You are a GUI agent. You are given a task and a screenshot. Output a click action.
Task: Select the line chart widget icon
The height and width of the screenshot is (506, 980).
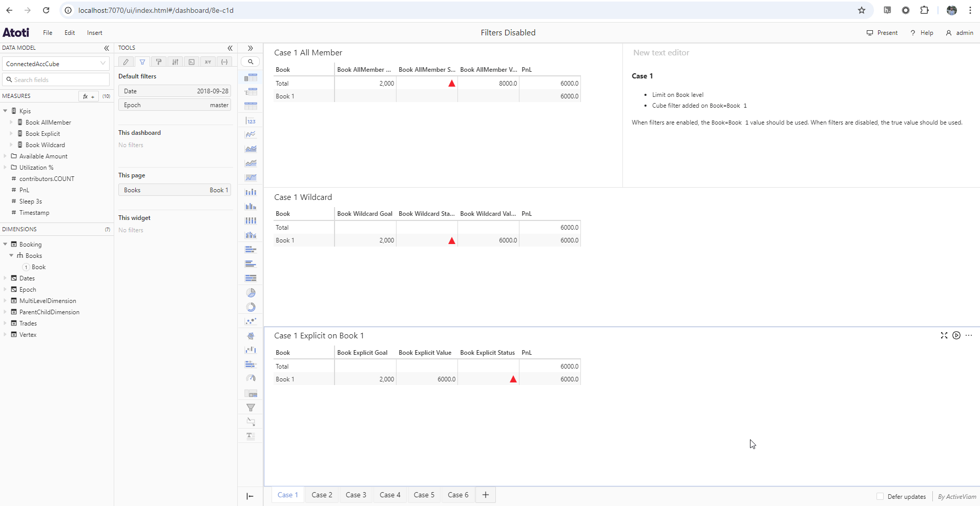[x=251, y=135]
